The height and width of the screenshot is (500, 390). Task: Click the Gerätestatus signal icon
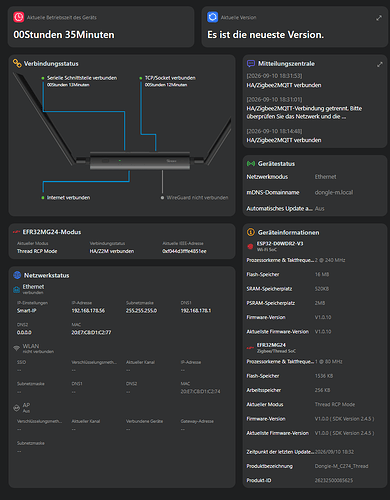tap(251, 164)
